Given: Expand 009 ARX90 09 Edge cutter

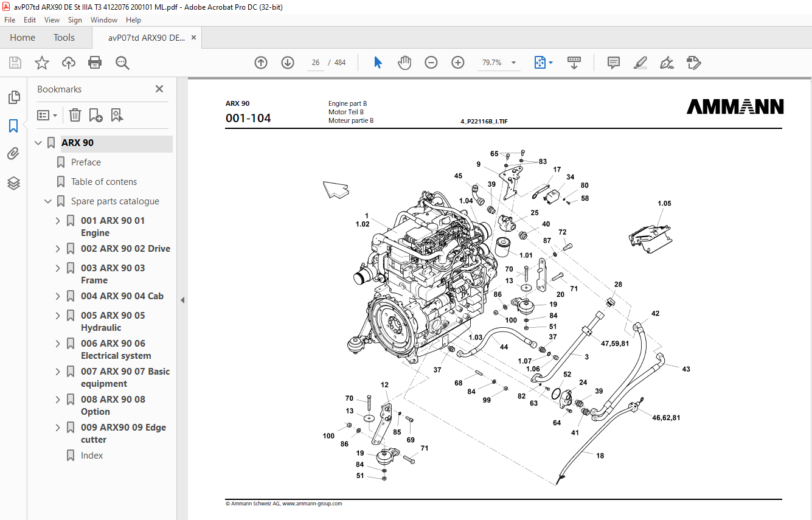Looking at the screenshot, I should (58, 428).
